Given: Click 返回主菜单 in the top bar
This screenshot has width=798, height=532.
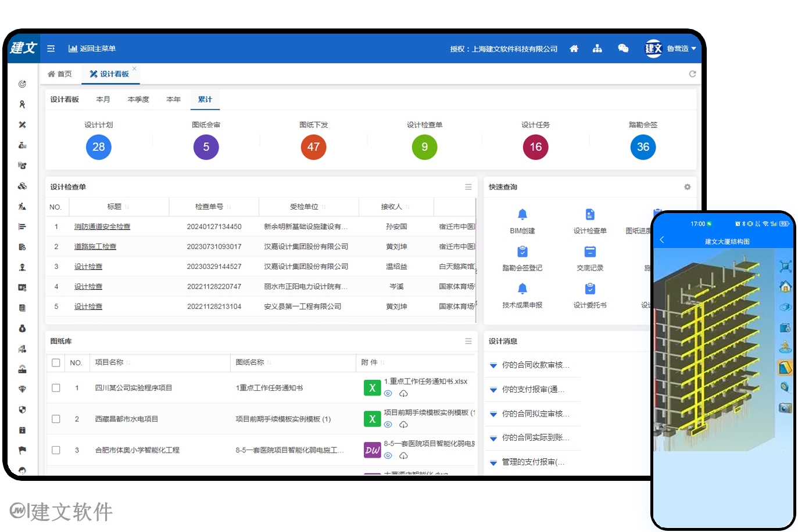Looking at the screenshot, I should 92,49.
